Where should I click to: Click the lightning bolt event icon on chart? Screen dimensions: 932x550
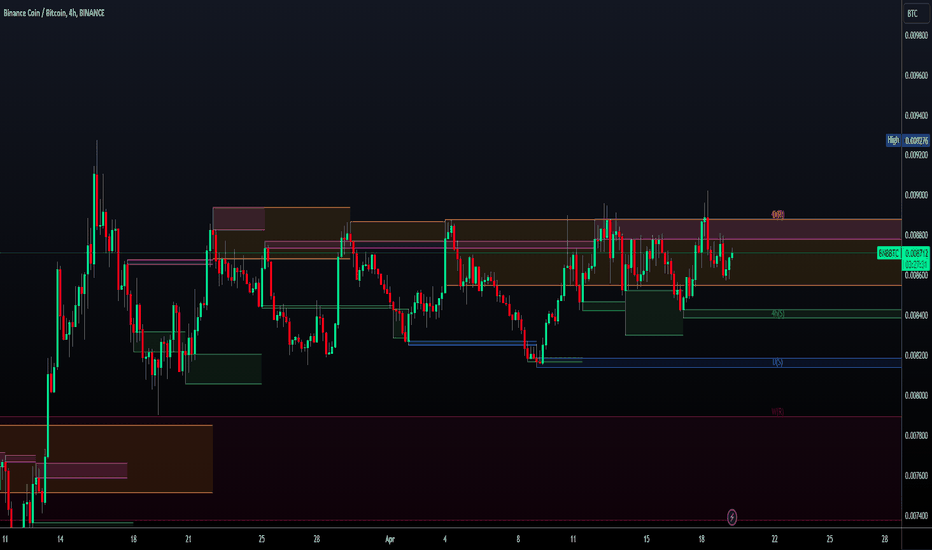tap(732, 517)
